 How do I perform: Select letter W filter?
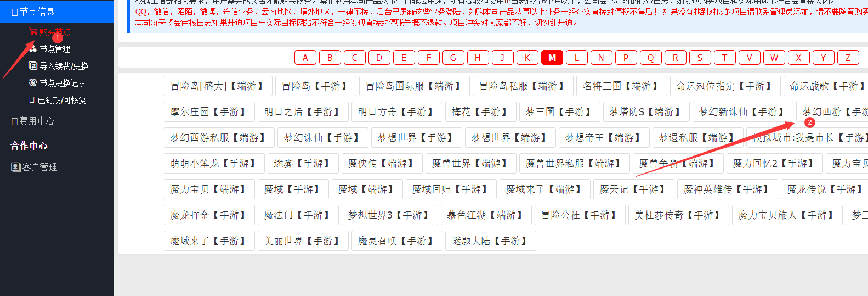pos(774,58)
